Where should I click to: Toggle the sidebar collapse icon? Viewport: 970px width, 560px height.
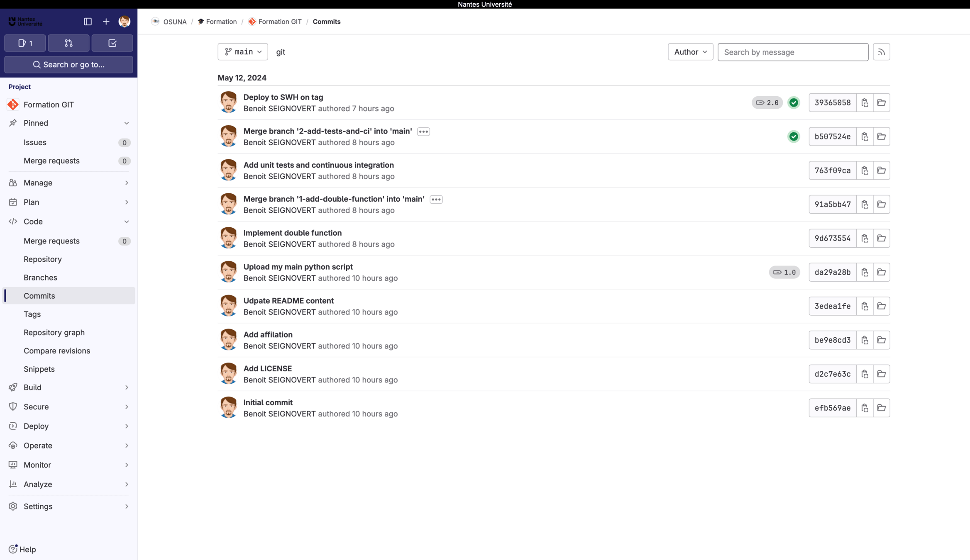pyautogui.click(x=88, y=22)
